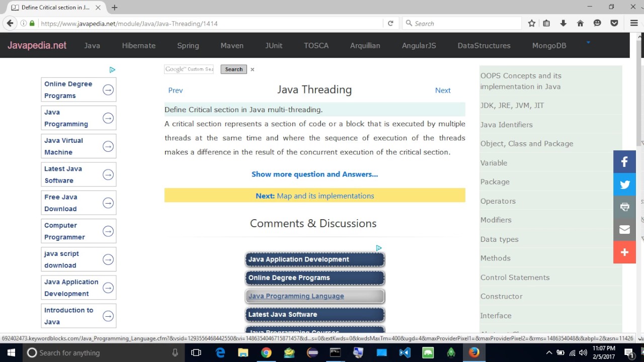Viewport: 644px width, 362px height.
Task: Open the AngularJS menu item
Action: (x=419, y=45)
